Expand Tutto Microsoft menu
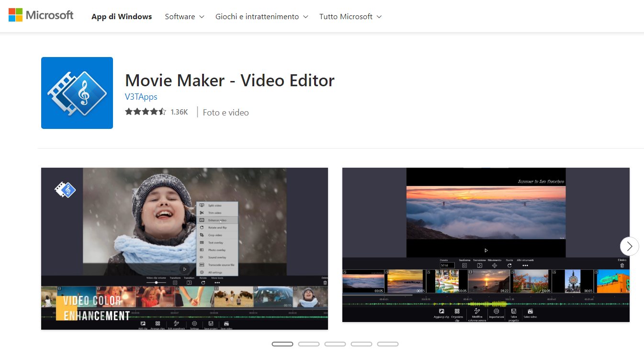This screenshot has height=357, width=644. pyautogui.click(x=350, y=16)
